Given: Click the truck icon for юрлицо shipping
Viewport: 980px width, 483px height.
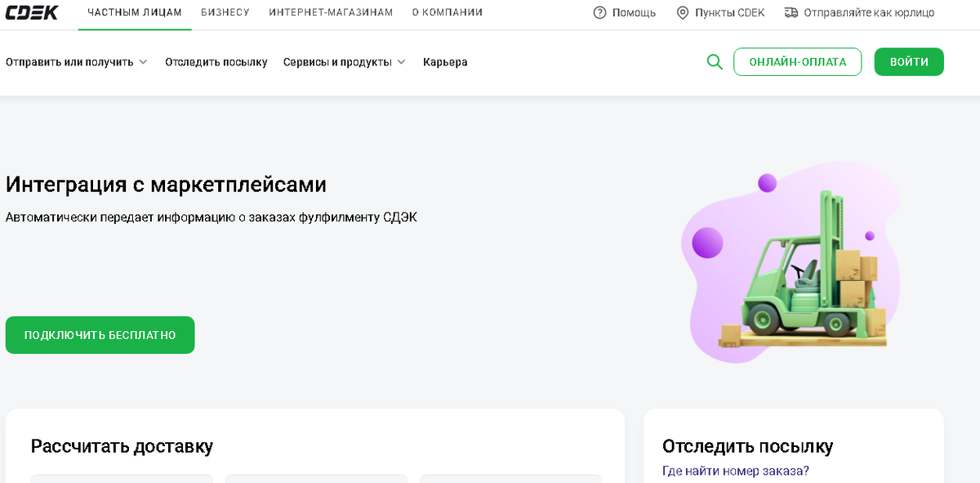Looking at the screenshot, I should point(791,12).
